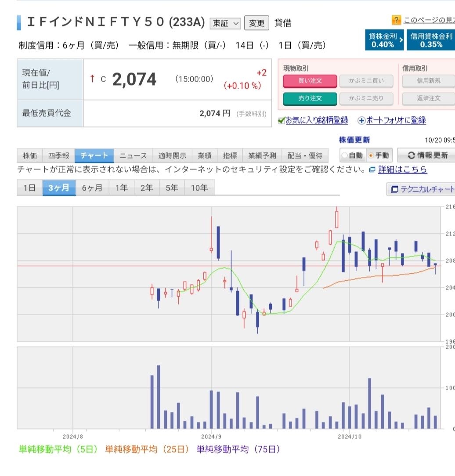The width and height of the screenshot is (455, 476).
Task: Click the 変更 button
Action: coord(256,23)
